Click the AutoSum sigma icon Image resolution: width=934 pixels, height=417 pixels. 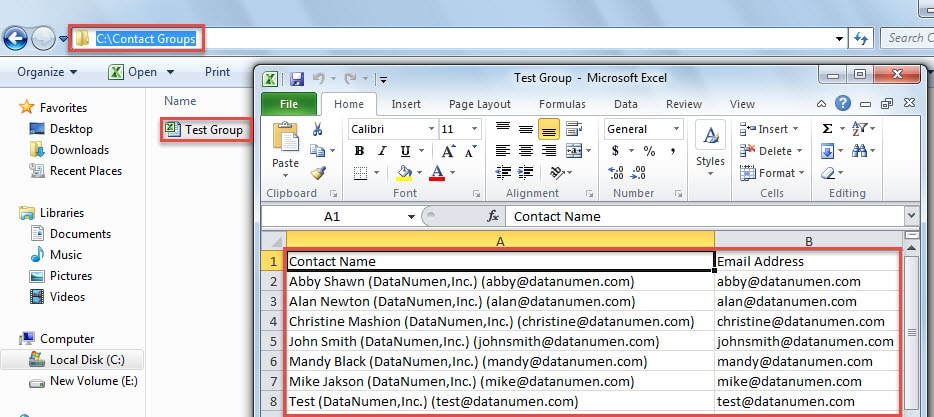(x=827, y=129)
